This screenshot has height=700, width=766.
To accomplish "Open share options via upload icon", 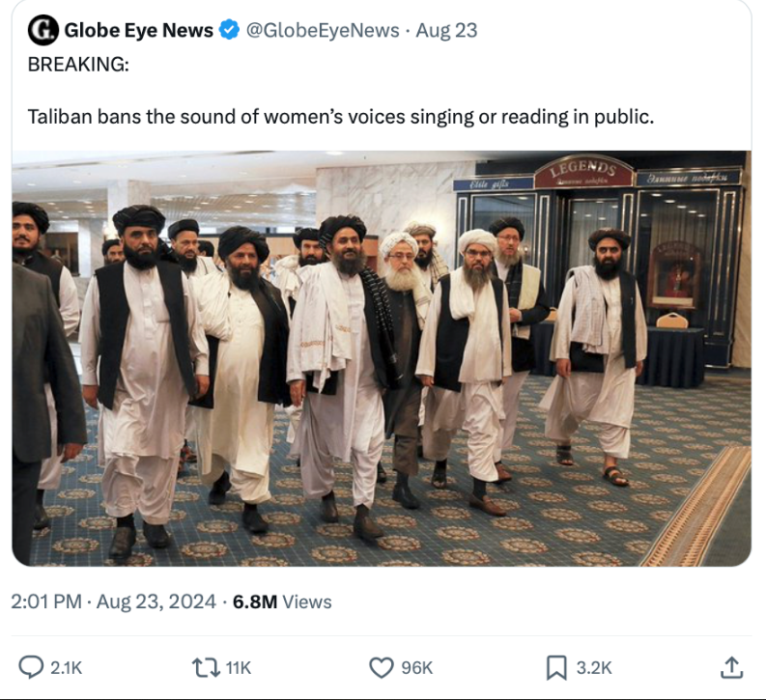I will pyautogui.click(x=732, y=667).
